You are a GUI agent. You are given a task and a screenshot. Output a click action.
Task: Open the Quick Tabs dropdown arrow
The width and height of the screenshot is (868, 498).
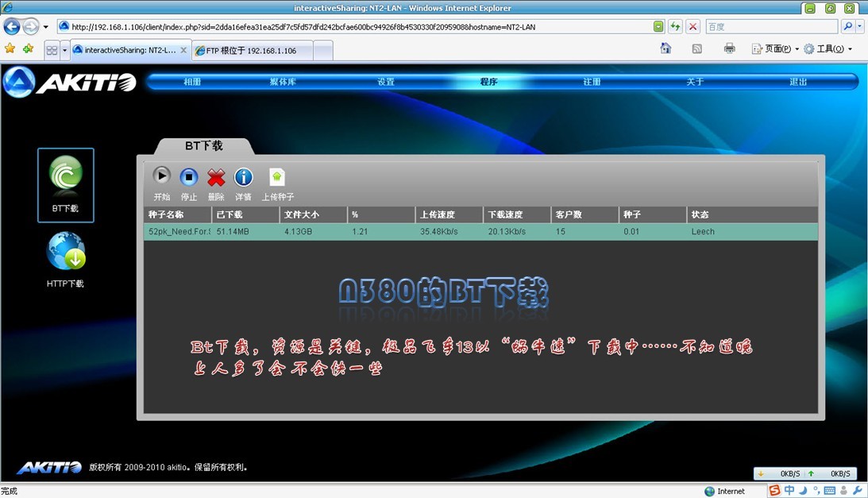pyautogui.click(x=65, y=50)
